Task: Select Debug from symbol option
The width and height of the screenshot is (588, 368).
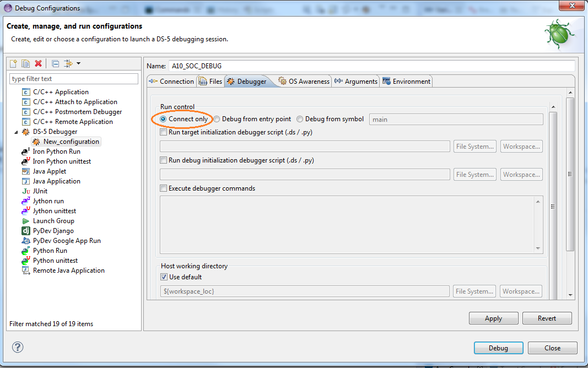Action: pyautogui.click(x=300, y=119)
